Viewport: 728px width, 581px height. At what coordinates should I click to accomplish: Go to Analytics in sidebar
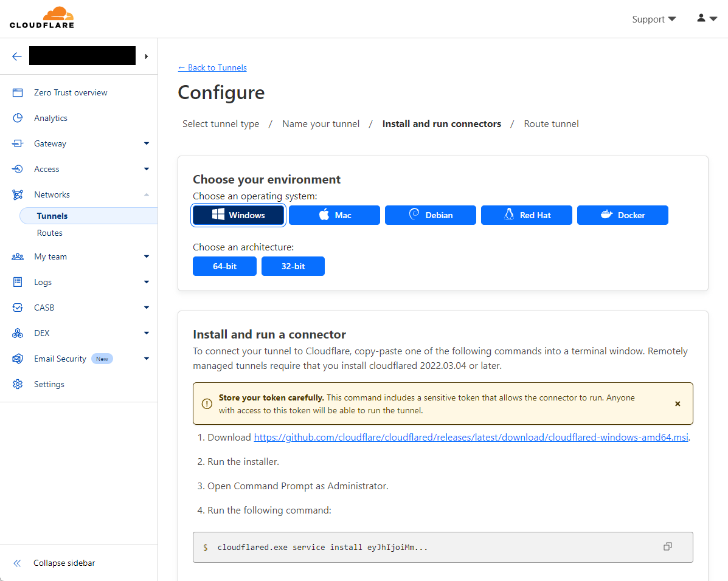(x=50, y=118)
